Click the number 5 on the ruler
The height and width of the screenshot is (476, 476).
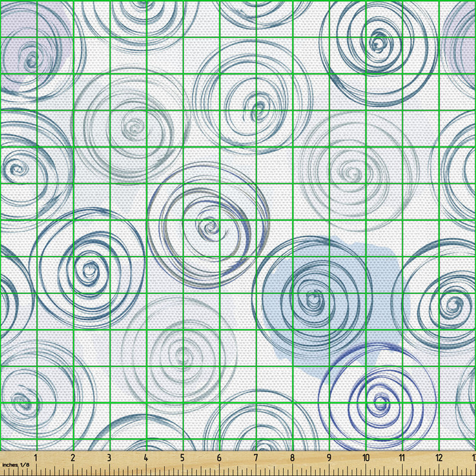click(182, 458)
